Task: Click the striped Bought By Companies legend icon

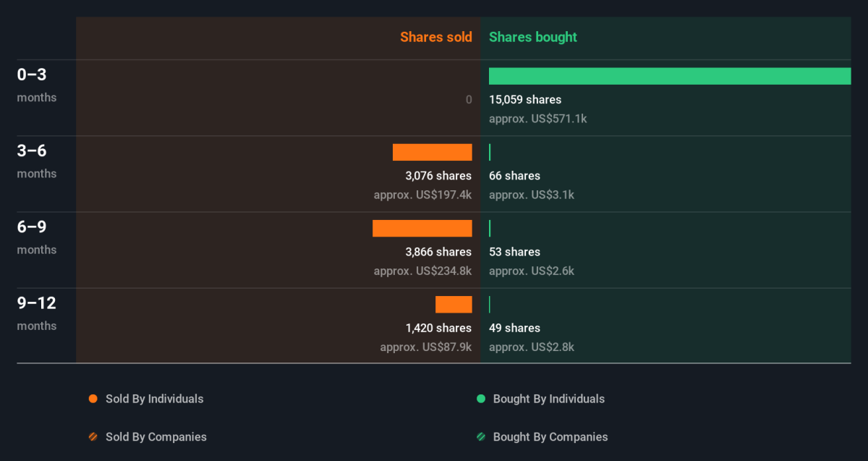Action: coord(480,437)
